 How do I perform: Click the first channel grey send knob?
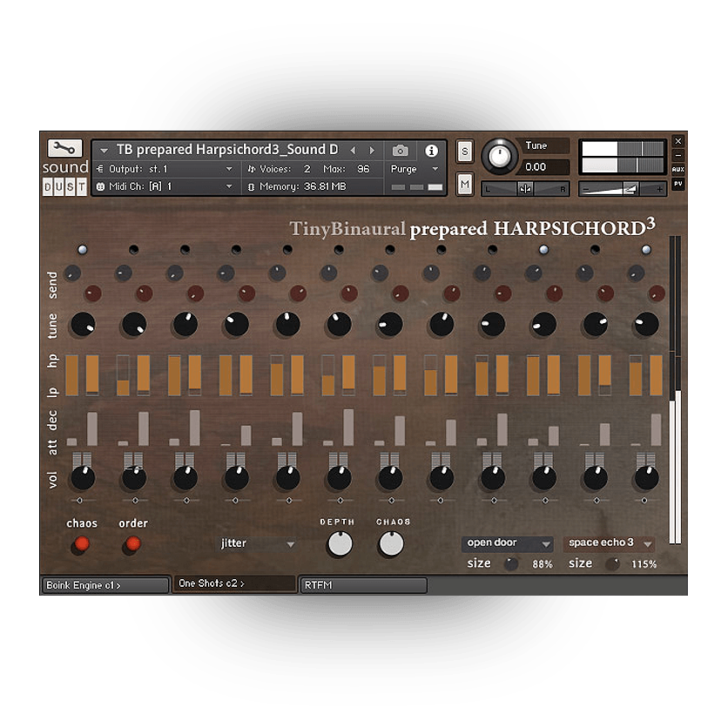(x=72, y=273)
